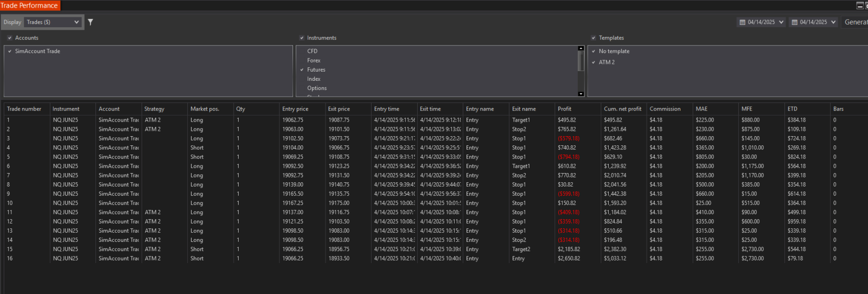Screen dimensions: 868x294
Task: Sort by Strategy column header
Action: coord(154,109)
